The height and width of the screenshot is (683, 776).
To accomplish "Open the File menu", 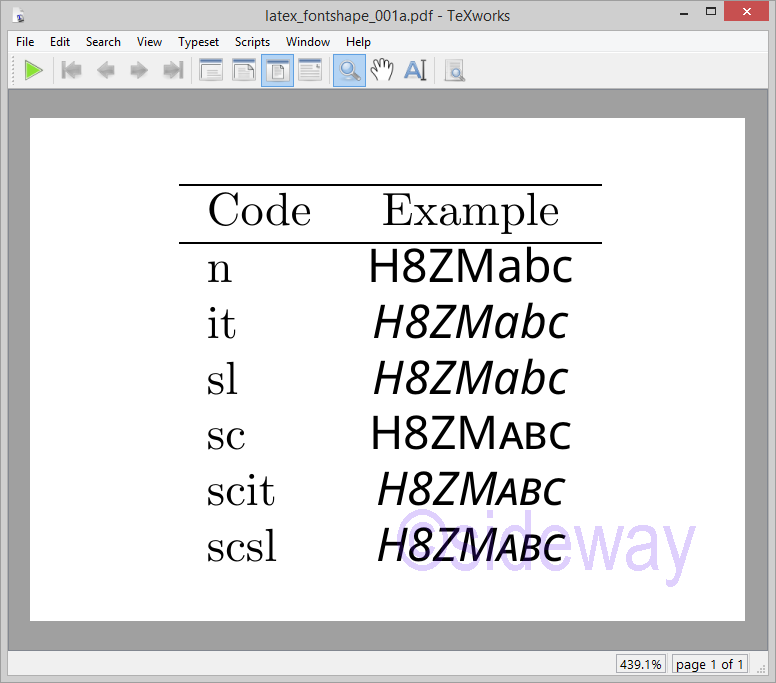I will coord(25,42).
